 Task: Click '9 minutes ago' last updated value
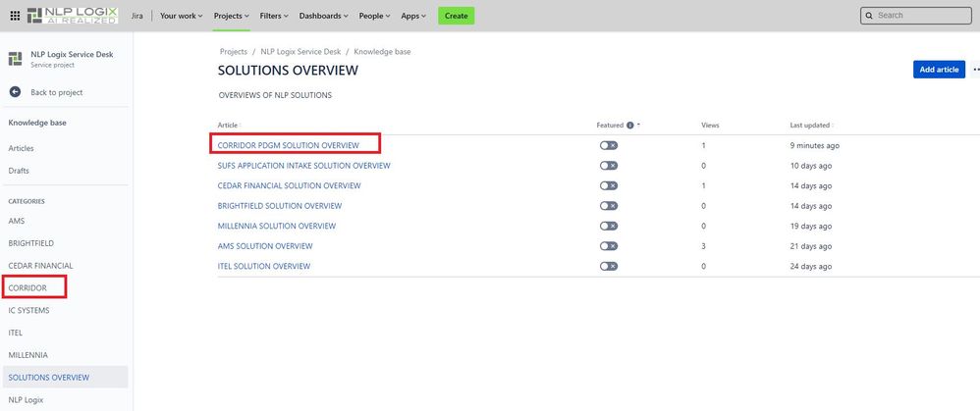[x=814, y=145]
